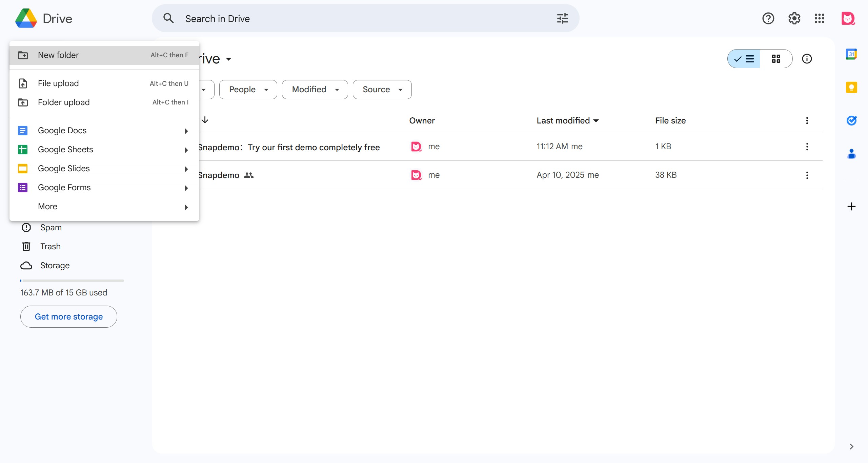Click the Storage cloud icon

pos(26,265)
